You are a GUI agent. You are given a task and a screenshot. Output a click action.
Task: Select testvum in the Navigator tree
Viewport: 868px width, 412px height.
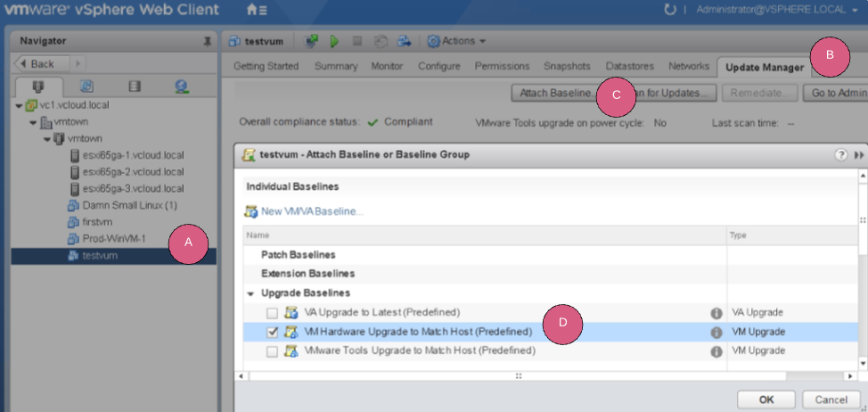click(x=113, y=256)
